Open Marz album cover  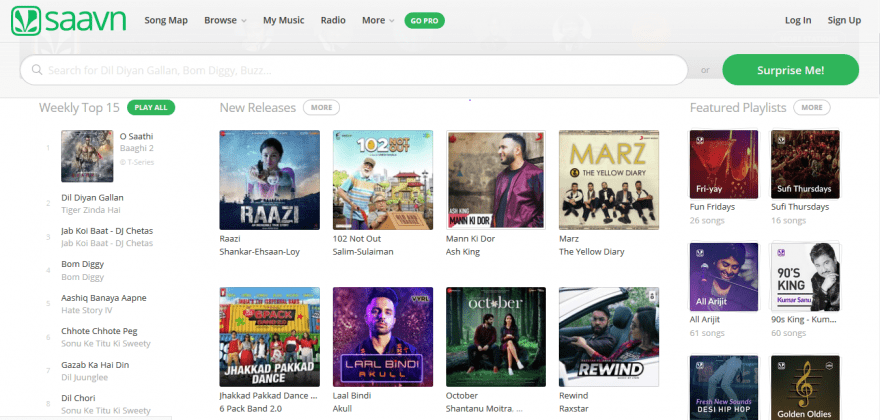(x=609, y=180)
